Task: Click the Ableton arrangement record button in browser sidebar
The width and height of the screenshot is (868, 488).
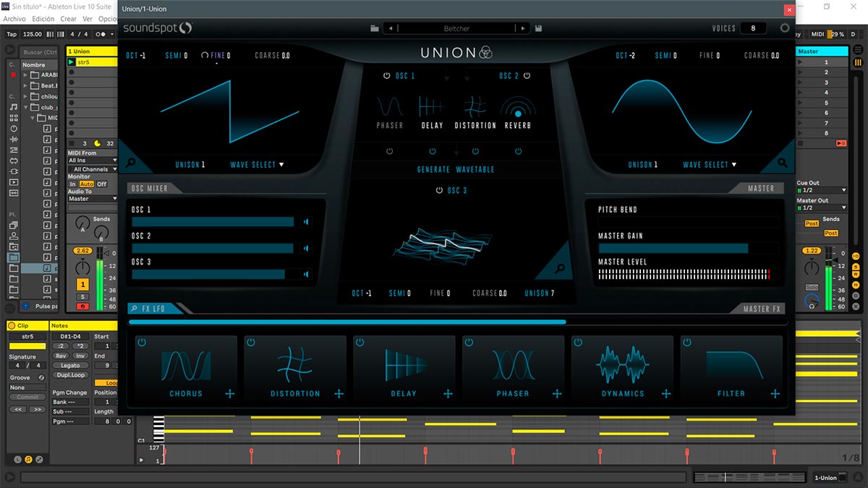Action: 13,74
